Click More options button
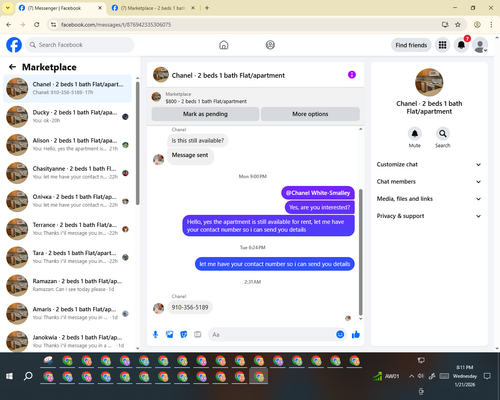This screenshot has height=400, width=500. (310, 114)
